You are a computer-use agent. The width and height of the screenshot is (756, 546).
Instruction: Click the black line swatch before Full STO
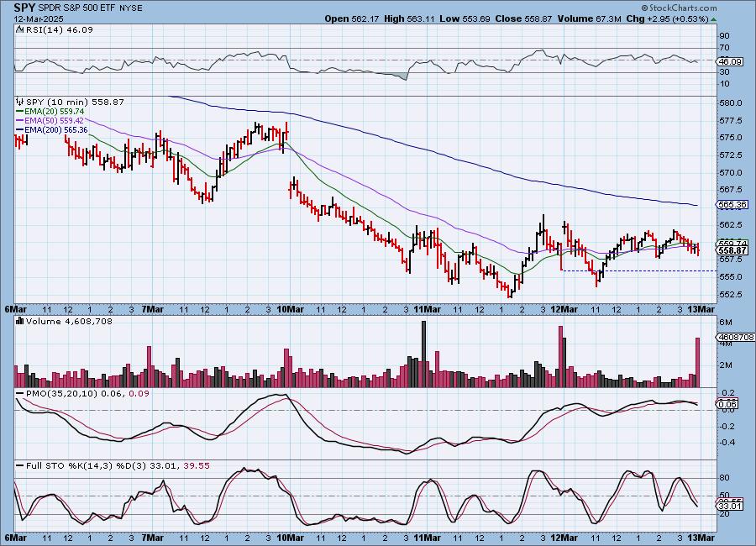[19, 466]
